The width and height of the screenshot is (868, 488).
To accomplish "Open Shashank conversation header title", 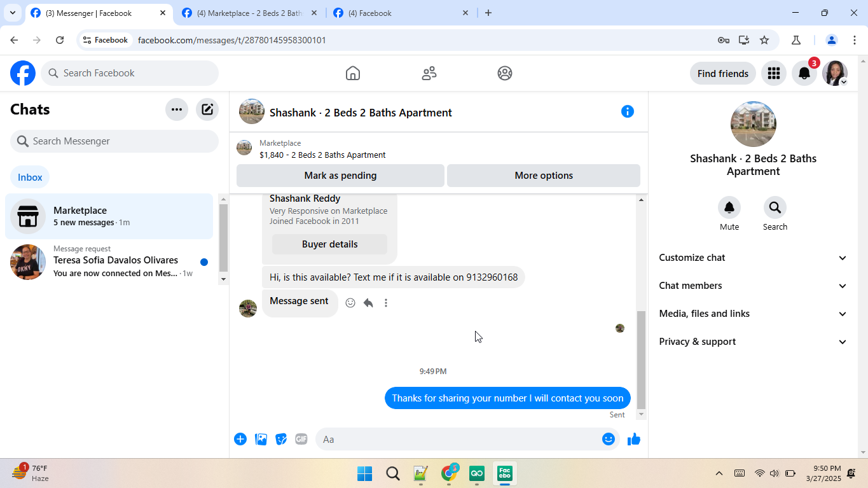I will pyautogui.click(x=361, y=113).
